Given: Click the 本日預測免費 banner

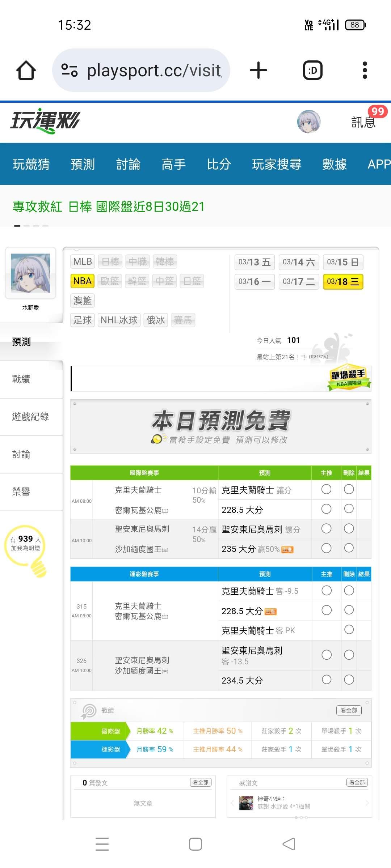Looking at the screenshot, I should 221,426.
